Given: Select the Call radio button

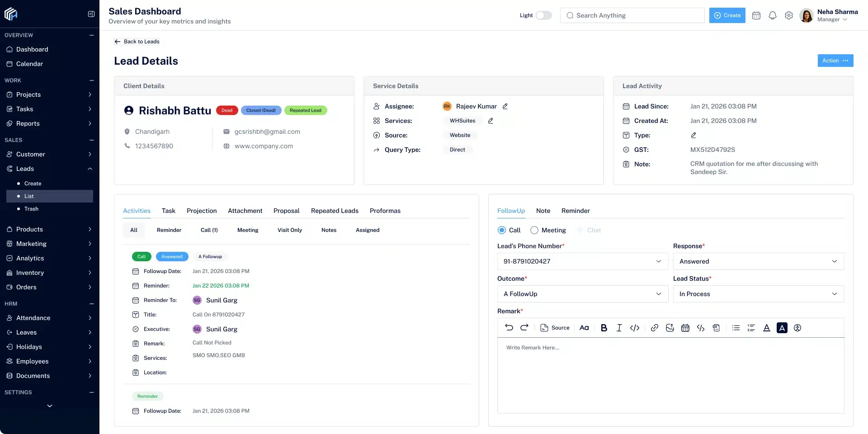Looking at the screenshot, I should [502, 230].
